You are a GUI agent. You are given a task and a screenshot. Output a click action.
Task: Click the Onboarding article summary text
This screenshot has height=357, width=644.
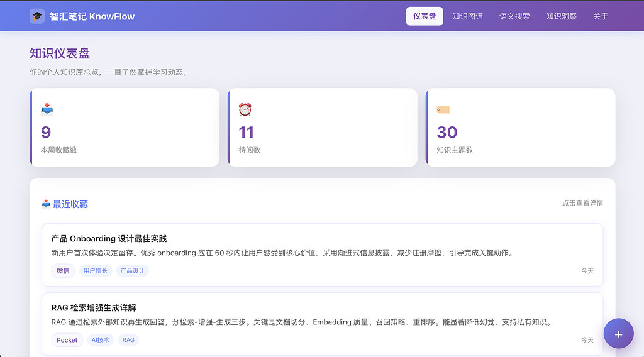click(x=283, y=253)
